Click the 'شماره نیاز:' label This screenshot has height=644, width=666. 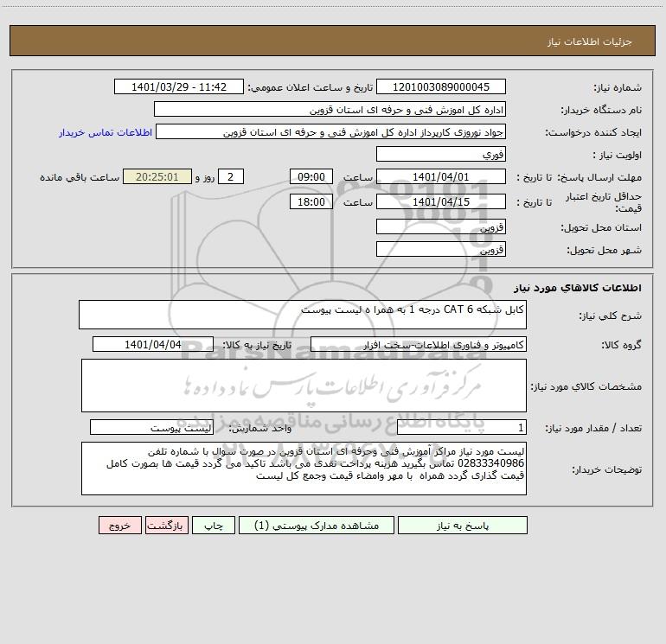click(618, 87)
